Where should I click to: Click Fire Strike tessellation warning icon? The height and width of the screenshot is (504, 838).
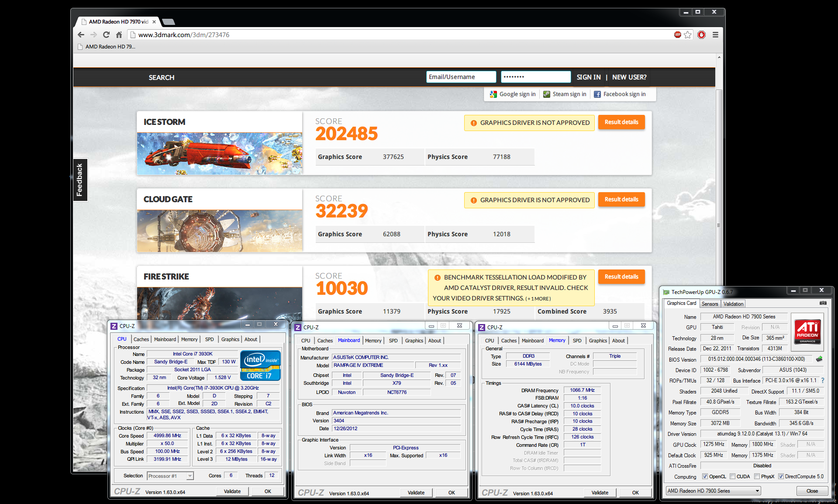[437, 278]
